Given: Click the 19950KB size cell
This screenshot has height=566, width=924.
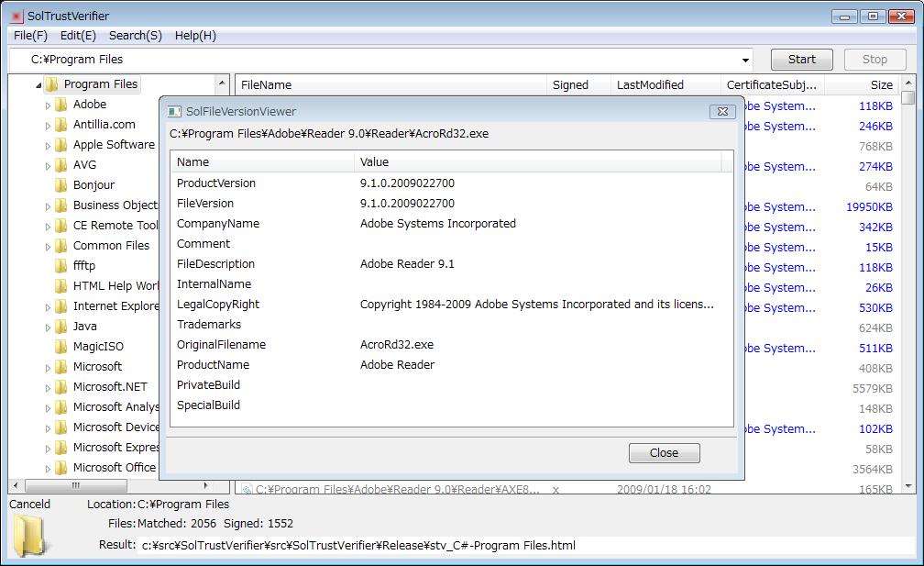Looking at the screenshot, I should click(x=869, y=207).
